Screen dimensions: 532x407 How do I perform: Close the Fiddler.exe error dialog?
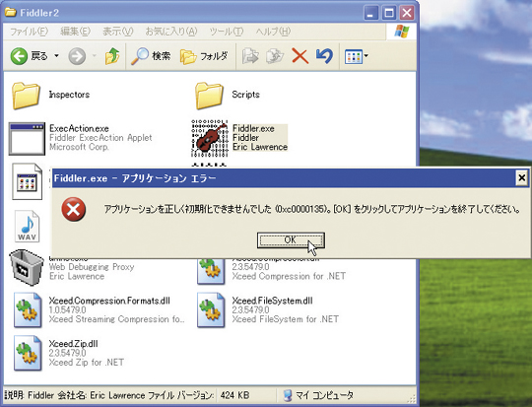pyautogui.click(x=522, y=177)
